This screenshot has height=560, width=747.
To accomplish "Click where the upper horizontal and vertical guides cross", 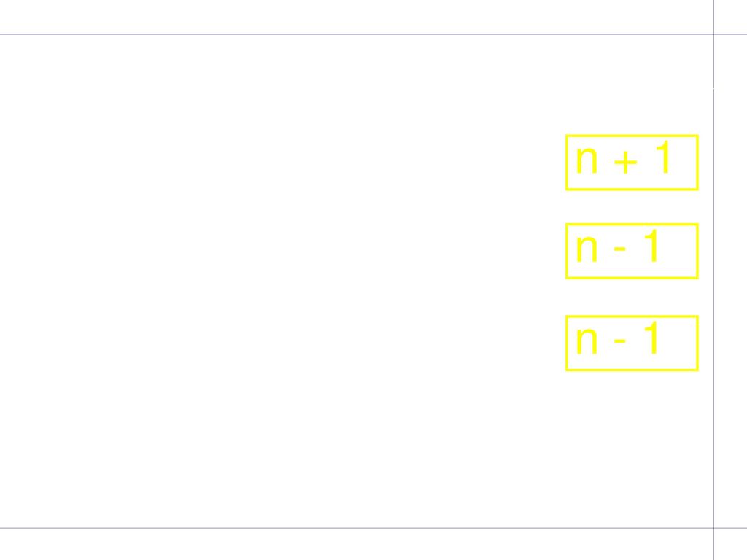I will (713, 34).
